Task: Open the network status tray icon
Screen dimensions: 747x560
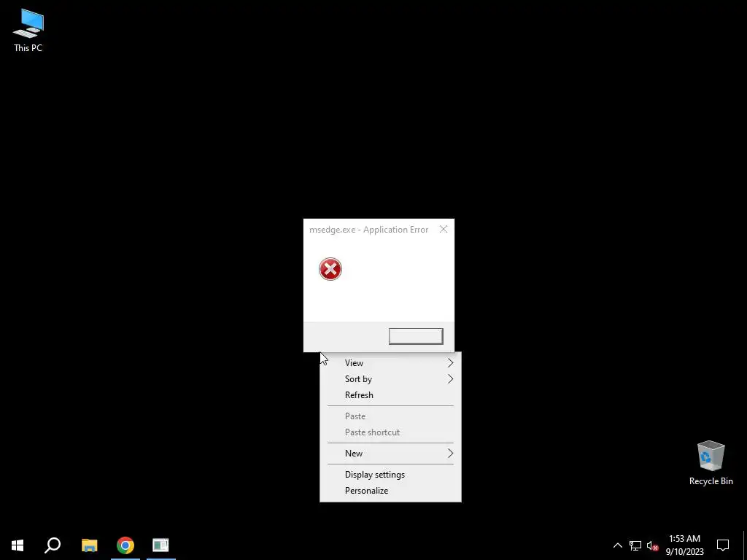Action: 635,545
